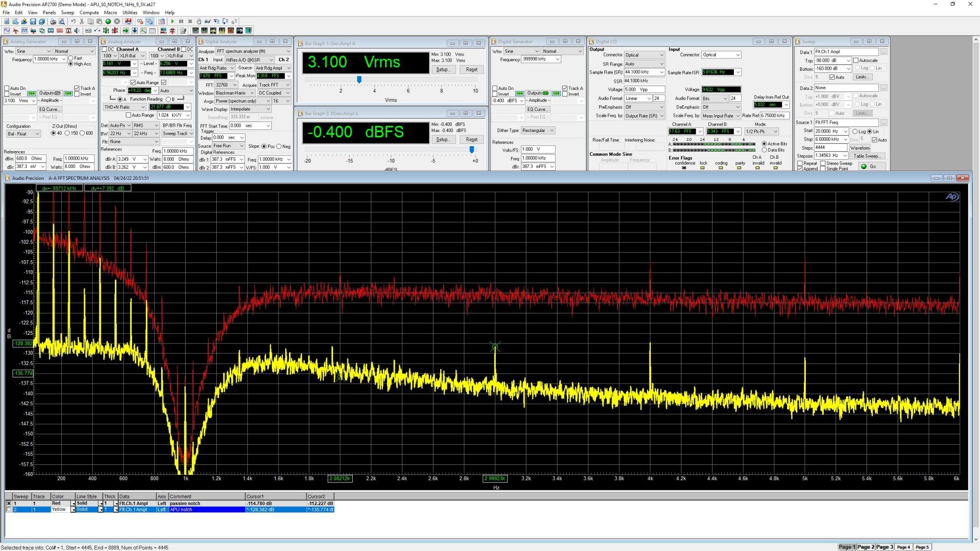Start the macro with green play icon
980x551 pixels.
(172, 22)
